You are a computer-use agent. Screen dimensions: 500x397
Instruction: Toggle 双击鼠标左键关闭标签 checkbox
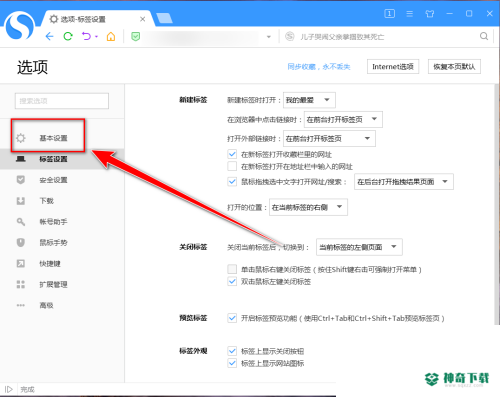[232, 281]
